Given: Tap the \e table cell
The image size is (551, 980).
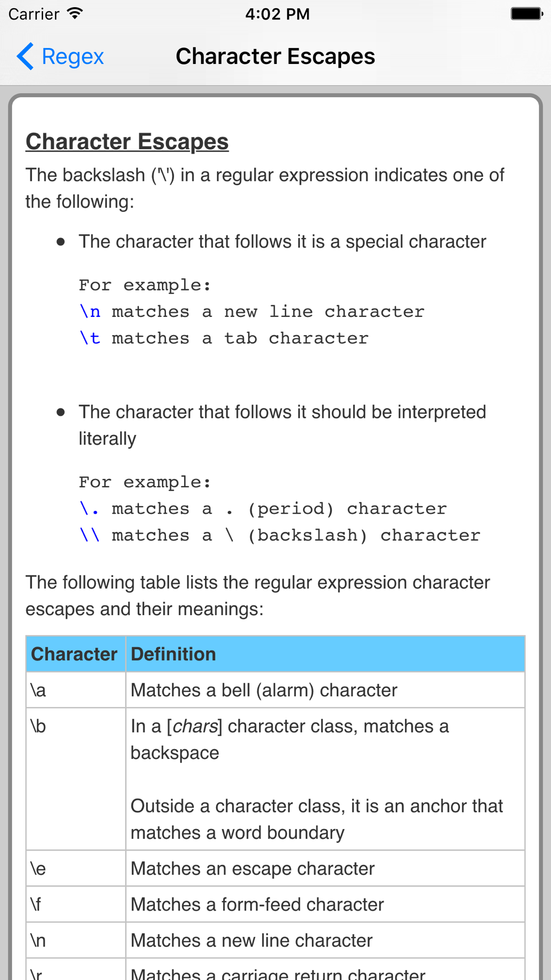Looking at the screenshot, I should [76, 869].
